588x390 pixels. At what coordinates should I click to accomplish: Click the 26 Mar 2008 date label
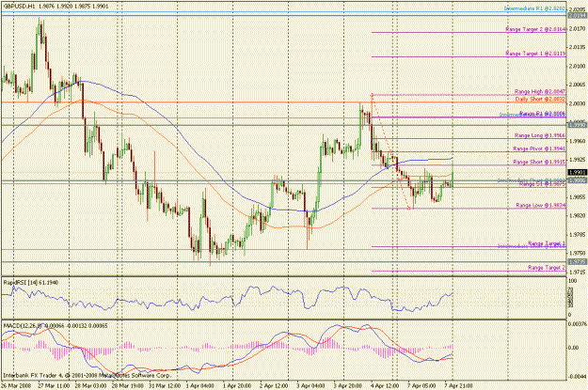pyautogui.click(x=16, y=385)
